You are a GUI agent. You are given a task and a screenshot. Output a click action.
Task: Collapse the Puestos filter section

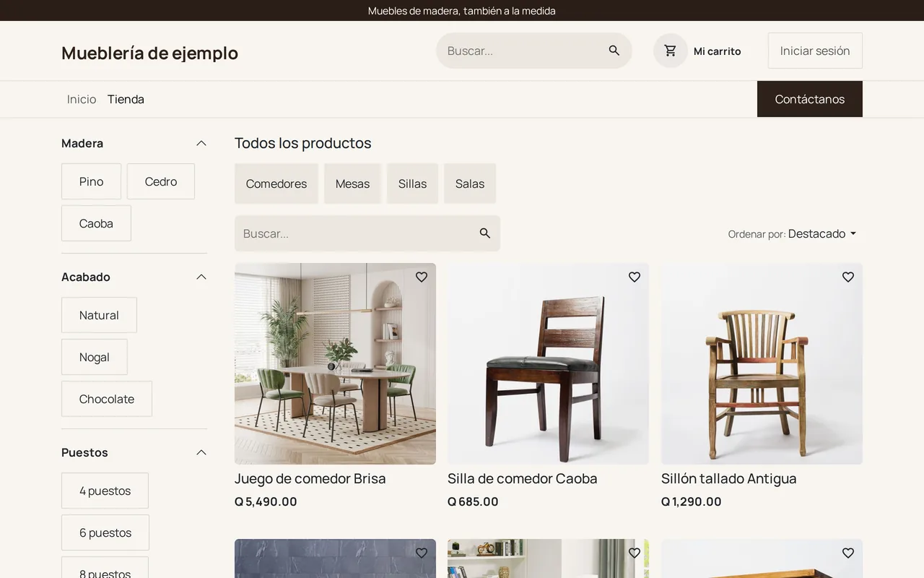pyautogui.click(x=201, y=452)
